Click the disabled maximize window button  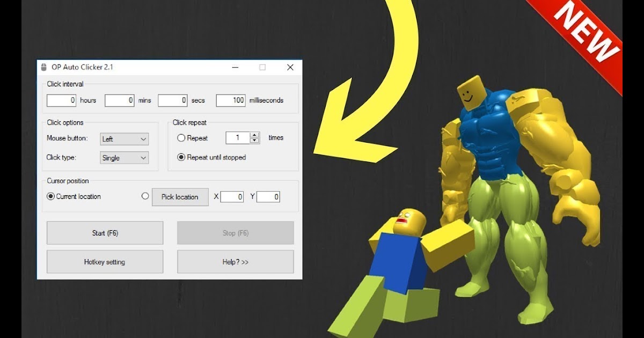coord(262,68)
